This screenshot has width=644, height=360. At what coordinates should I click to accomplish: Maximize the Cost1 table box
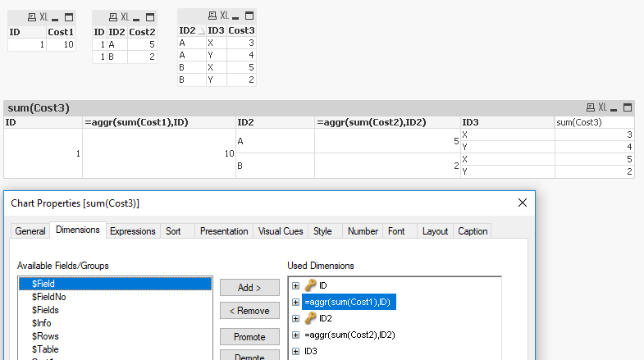(x=69, y=17)
